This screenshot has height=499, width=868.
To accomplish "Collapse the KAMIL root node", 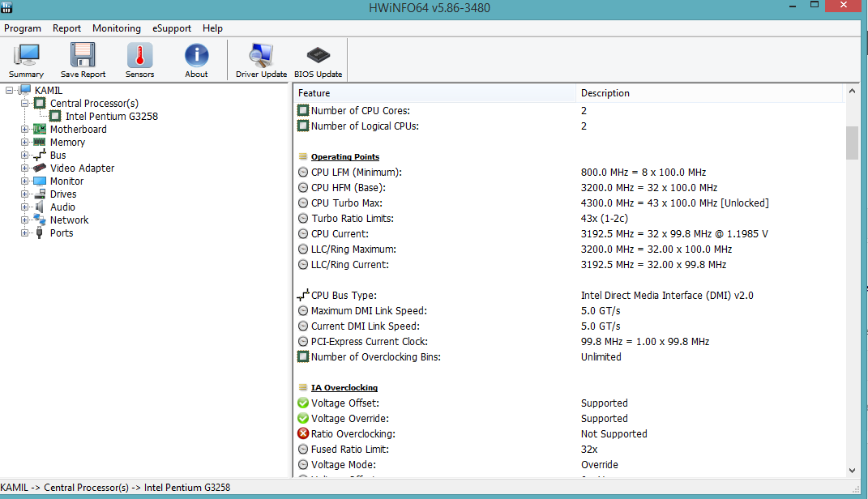I will click(10, 90).
